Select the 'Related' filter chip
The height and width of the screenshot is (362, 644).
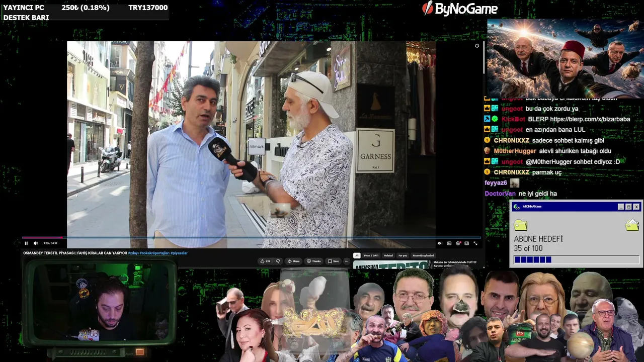tap(388, 255)
